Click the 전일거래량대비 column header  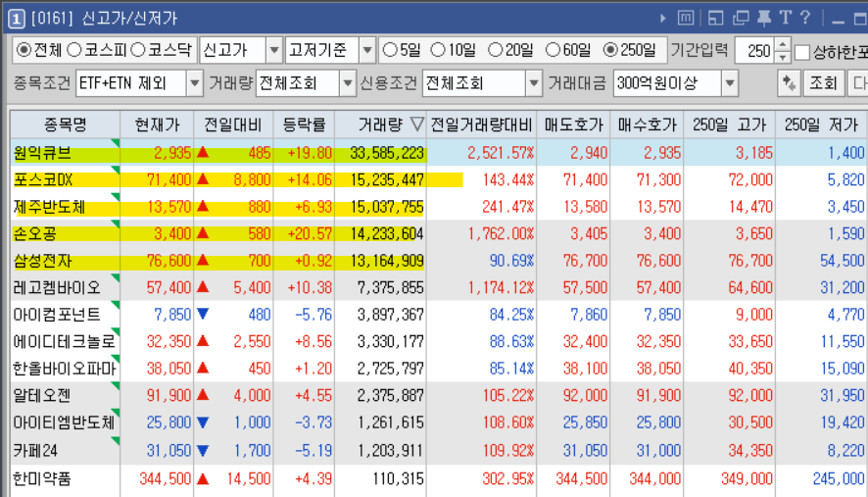[x=481, y=124]
